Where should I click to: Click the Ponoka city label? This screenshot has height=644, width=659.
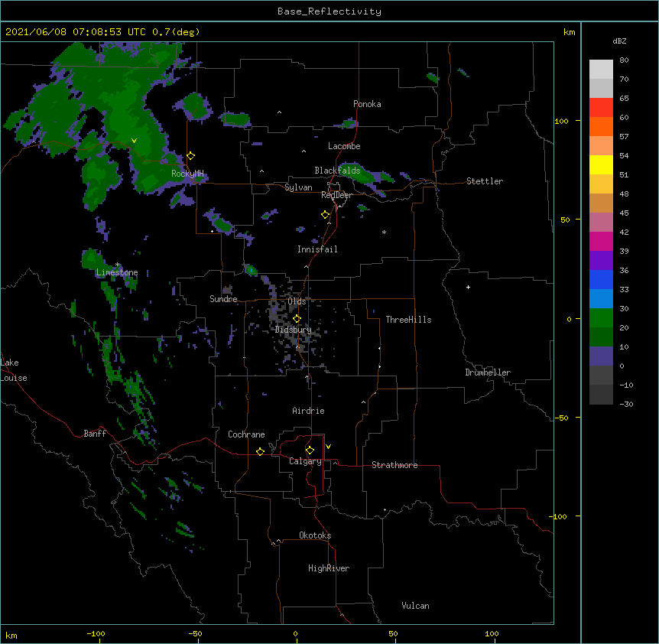[x=367, y=104]
